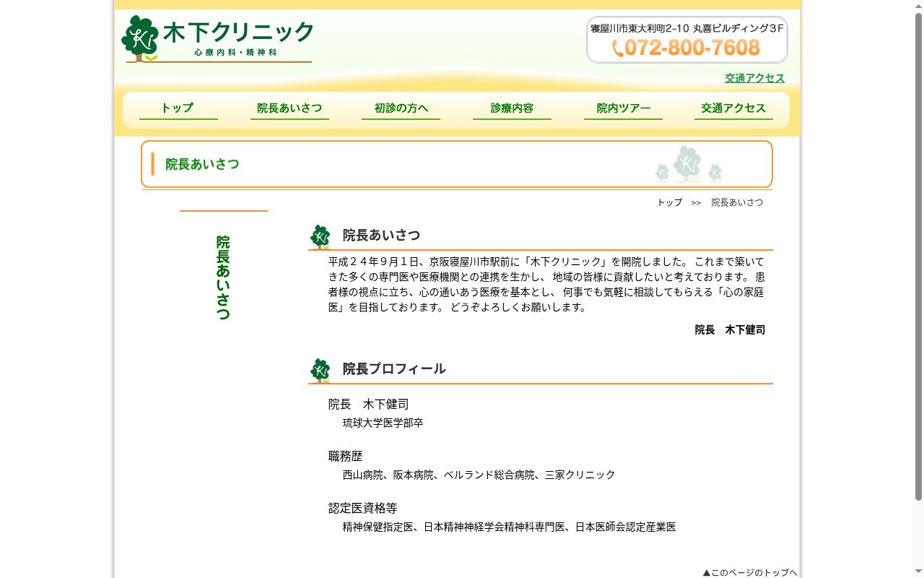Open the 院長あいさつ navigation menu item

[289, 108]
